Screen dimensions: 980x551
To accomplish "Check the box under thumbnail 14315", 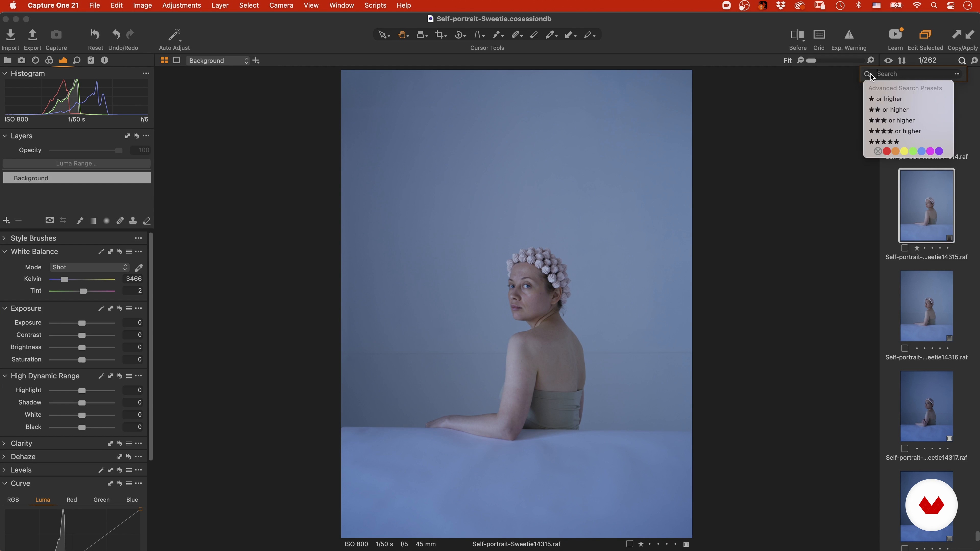I will point(905,248).
